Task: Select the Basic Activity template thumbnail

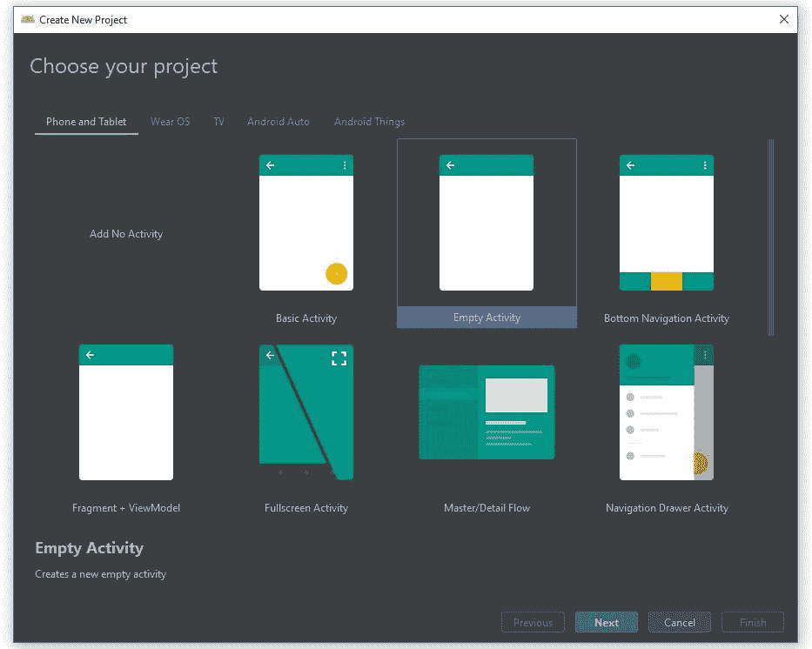Action: (305, 223)
